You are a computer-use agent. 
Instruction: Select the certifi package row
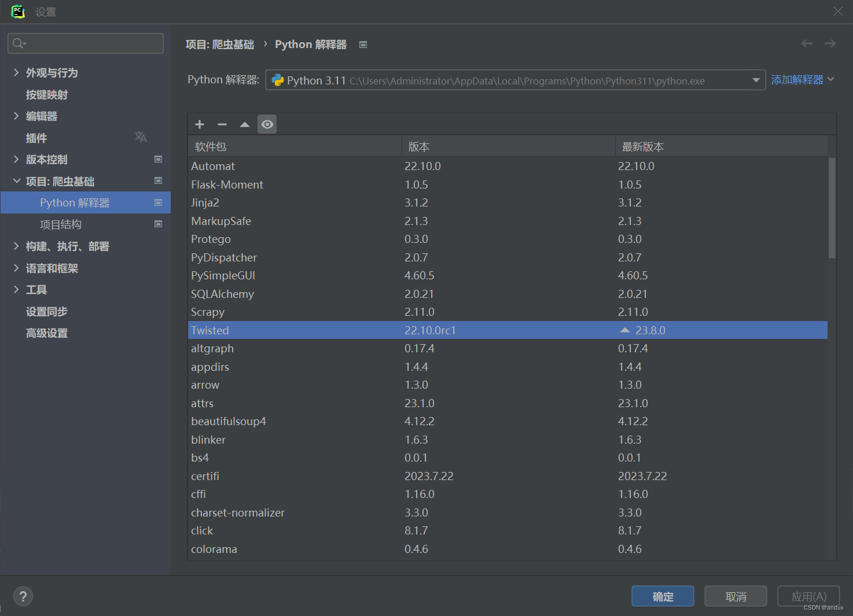pyautogui.click(x=508, y=476)
